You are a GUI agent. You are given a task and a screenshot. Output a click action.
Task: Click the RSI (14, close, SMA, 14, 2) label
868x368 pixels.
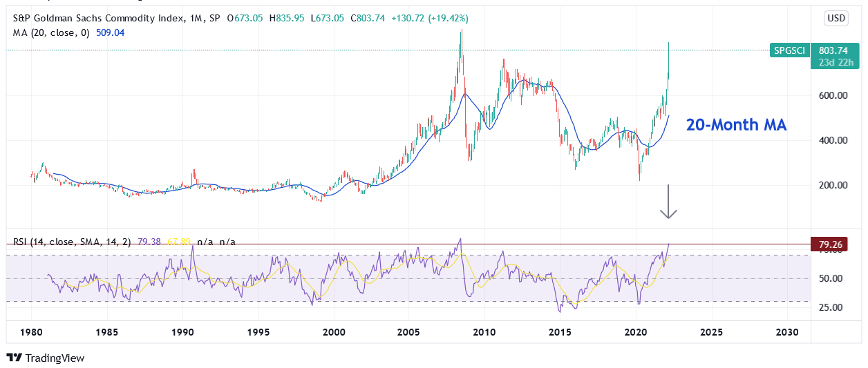pos(73,242)
